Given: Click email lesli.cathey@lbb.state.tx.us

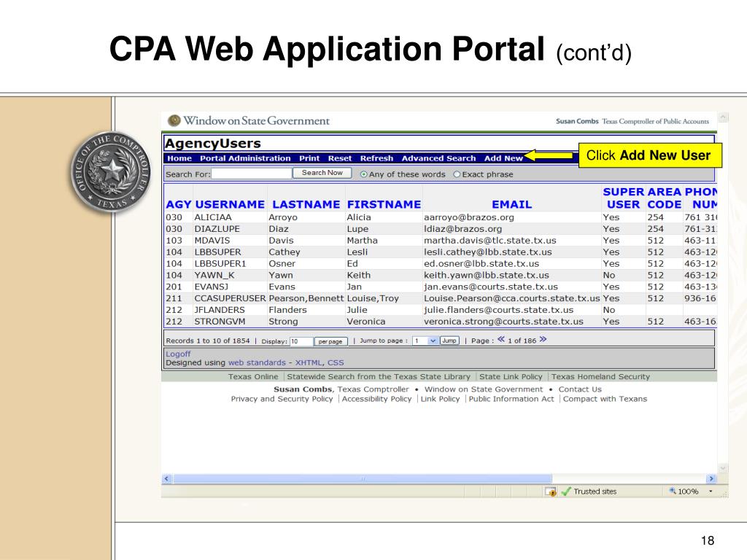Looking at the screenshot, I should pyautogui.click(x=488, y=252).
